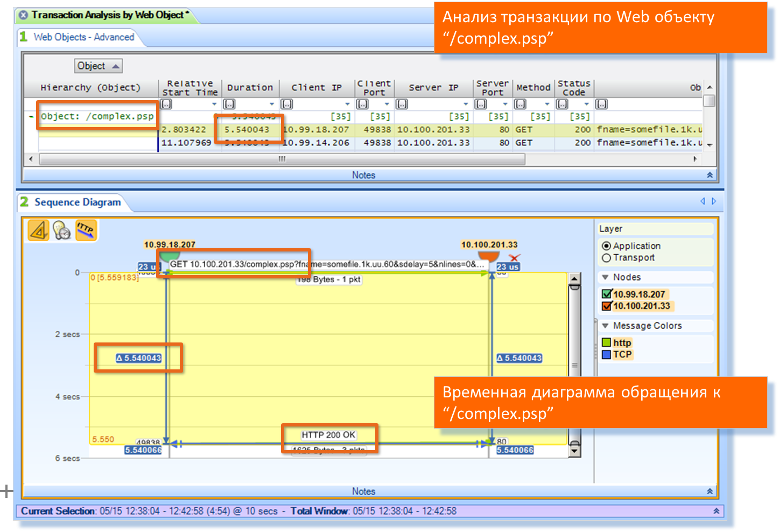
Task: Toggle the HTTP message display icon
Action: [86, 230]
